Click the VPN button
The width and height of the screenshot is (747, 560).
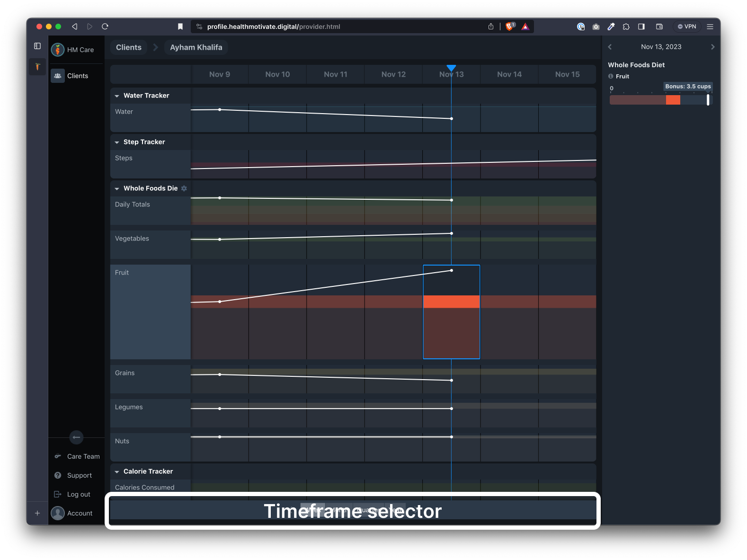687,27
